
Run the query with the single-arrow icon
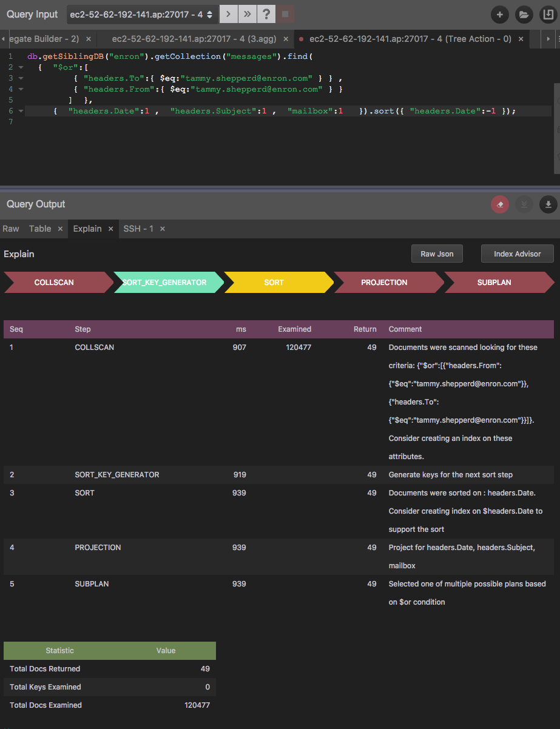(228, 14)
